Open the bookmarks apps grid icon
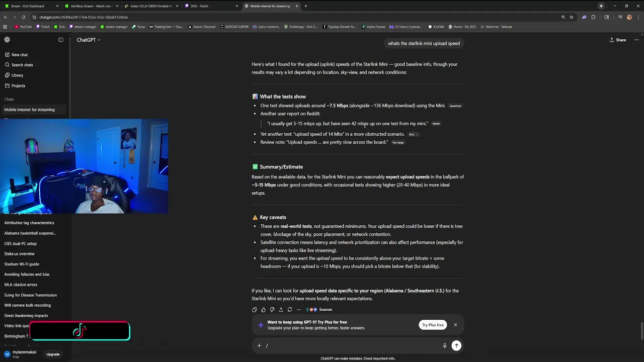This screenshot has height=362, width=644. tap(5, 27)
